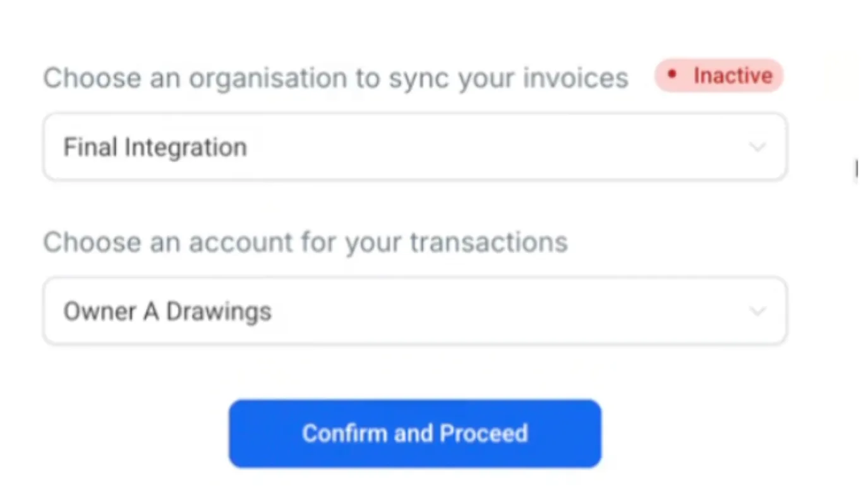Open the Owner A Drawings account dropdown

pyautogui.click(x=414, y=310)
